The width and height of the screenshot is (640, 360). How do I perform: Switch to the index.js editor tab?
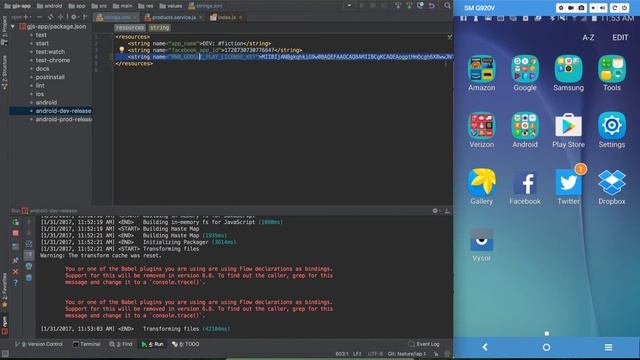click(x=227, y=17)
